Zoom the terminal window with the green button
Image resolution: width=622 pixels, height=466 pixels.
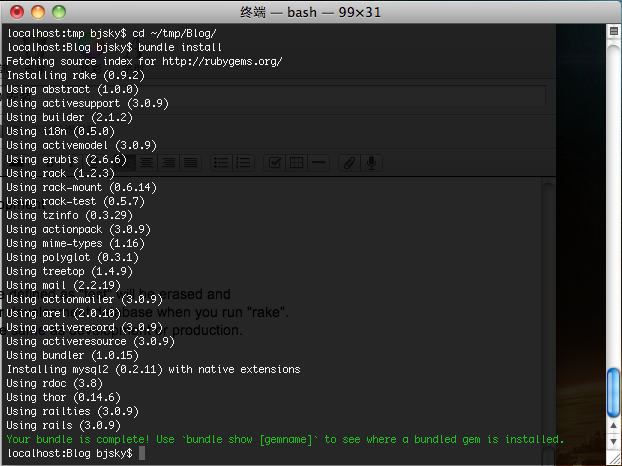(59, 12)
